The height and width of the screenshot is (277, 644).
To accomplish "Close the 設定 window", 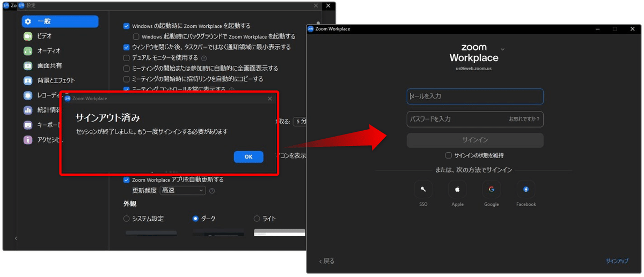I will point(317,5).
